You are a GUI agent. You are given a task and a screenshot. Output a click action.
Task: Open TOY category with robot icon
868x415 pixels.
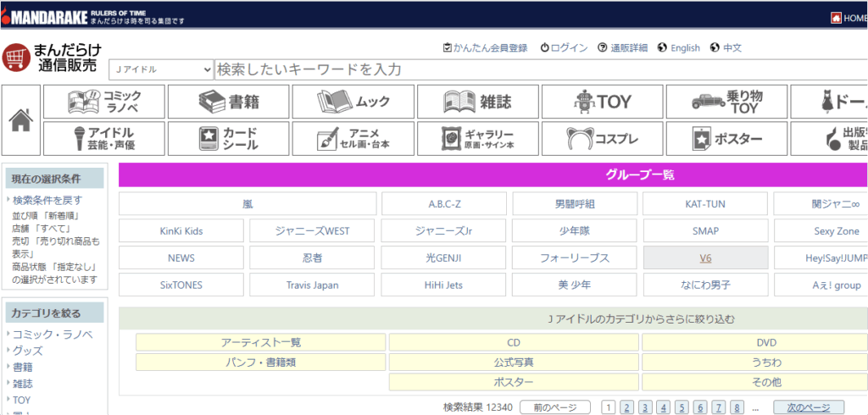click(603, 102)
